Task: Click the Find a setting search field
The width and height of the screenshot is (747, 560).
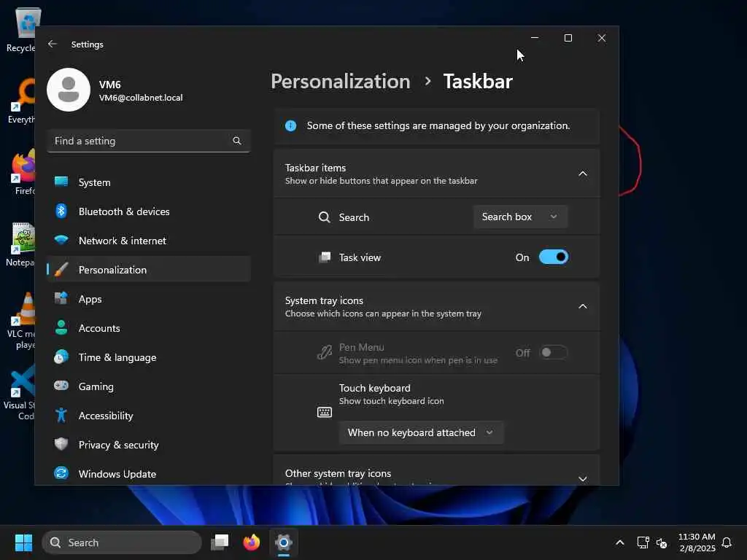Action: tap(149, 141)
